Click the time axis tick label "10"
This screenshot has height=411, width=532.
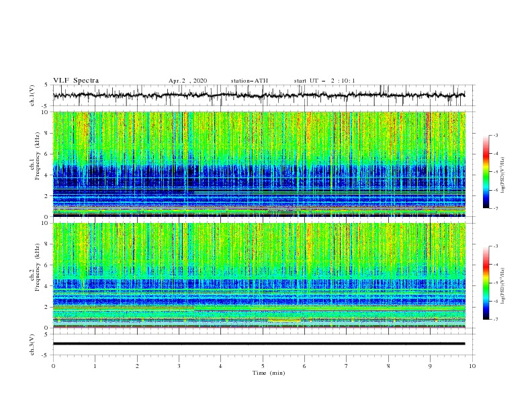click(x=472, y=366)
